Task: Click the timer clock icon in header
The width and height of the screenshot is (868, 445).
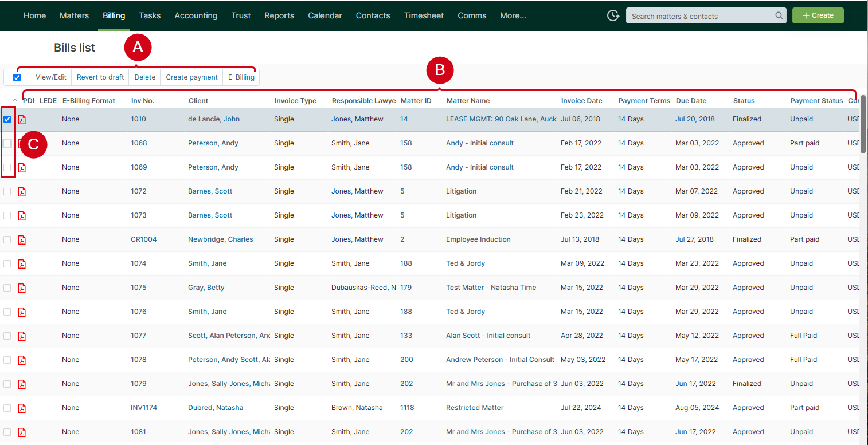Action: click(613, 16)
